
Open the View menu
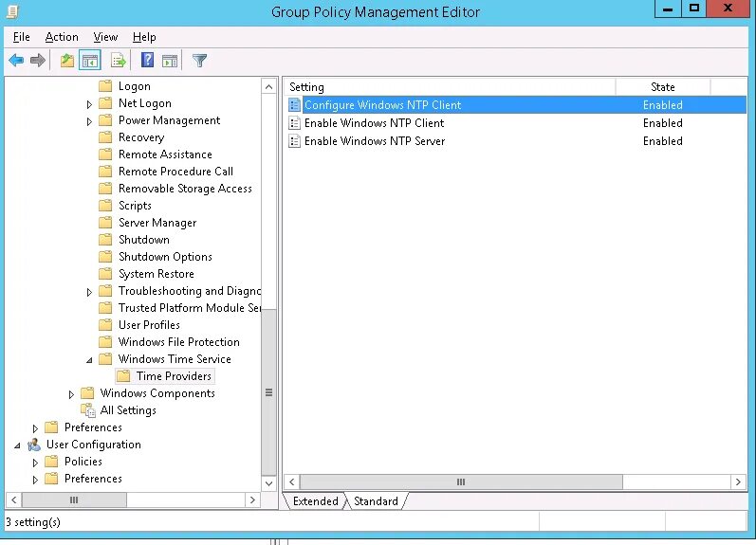pyautogui.click(x=105, y=37)
